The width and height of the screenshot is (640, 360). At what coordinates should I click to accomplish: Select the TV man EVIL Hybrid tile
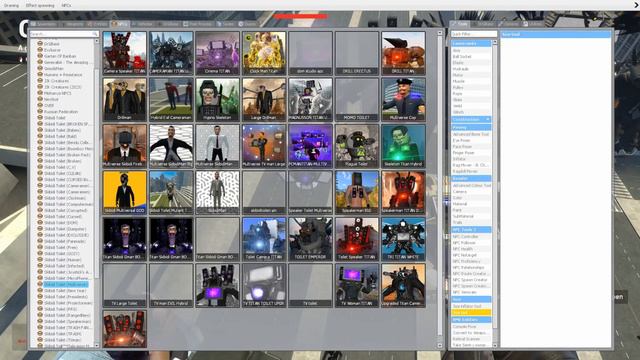[x=171, y=286]
